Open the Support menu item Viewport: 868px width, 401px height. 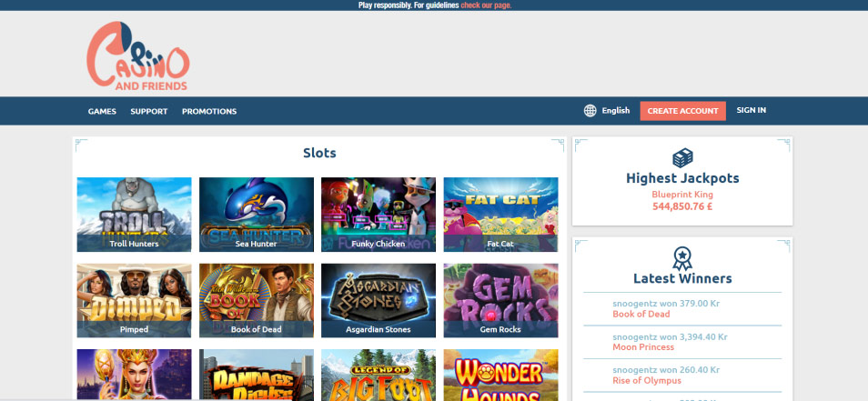point(149,111)
